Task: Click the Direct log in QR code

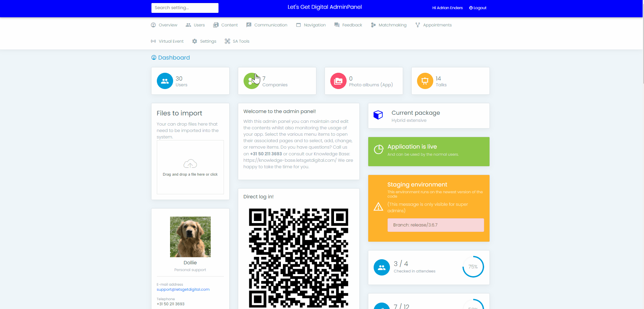Action: 298,258
